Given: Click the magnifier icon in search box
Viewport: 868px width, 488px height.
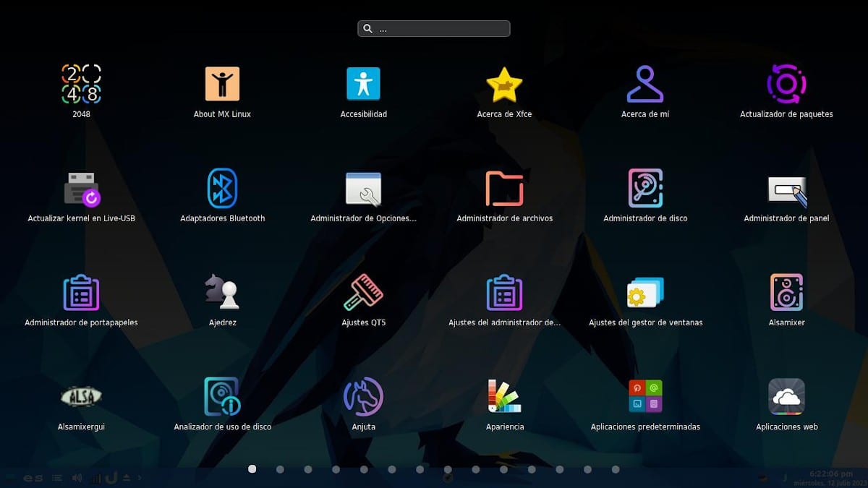Looking at the screenshot, I should click(367, 29).
